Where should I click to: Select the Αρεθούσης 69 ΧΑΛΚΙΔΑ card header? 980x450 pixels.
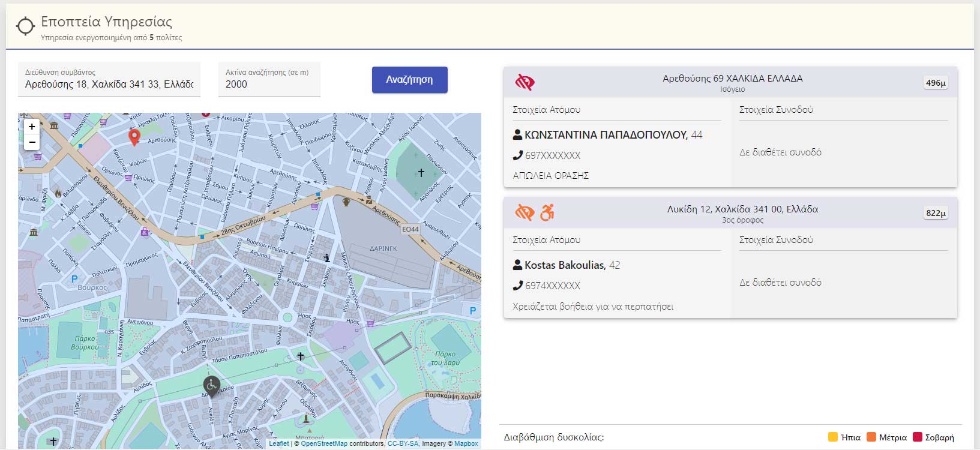pyautogui.click(x=732, y=82)
